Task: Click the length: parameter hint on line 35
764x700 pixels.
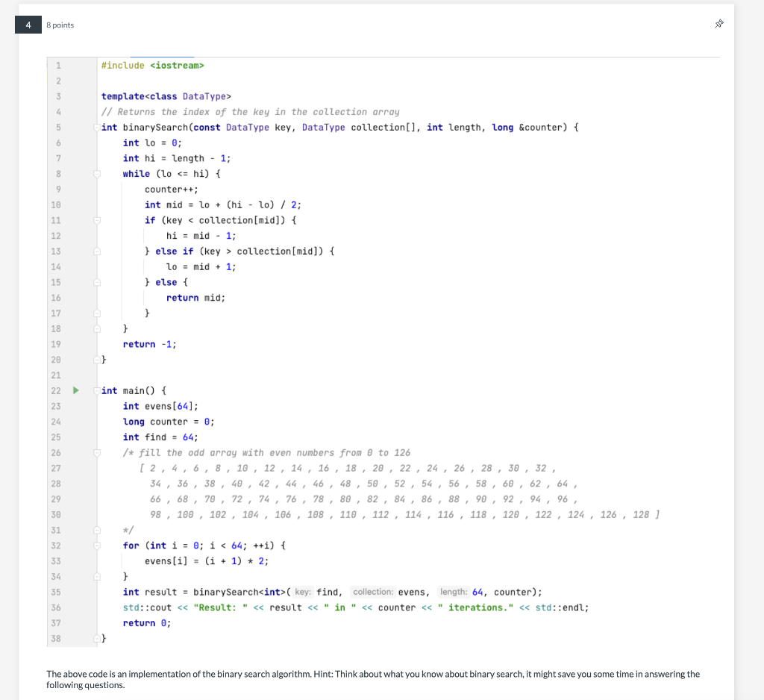Action: click(454, 592)
